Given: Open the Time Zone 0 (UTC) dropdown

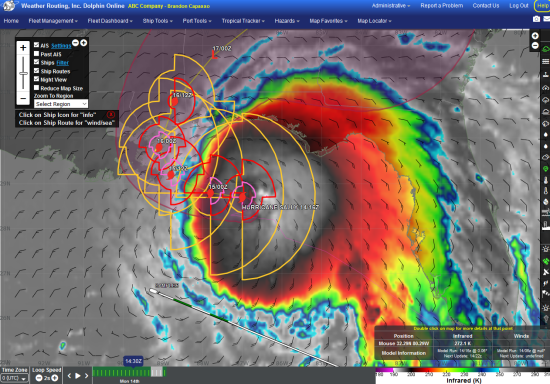Looking at the screenshot, I should point(14,378).
